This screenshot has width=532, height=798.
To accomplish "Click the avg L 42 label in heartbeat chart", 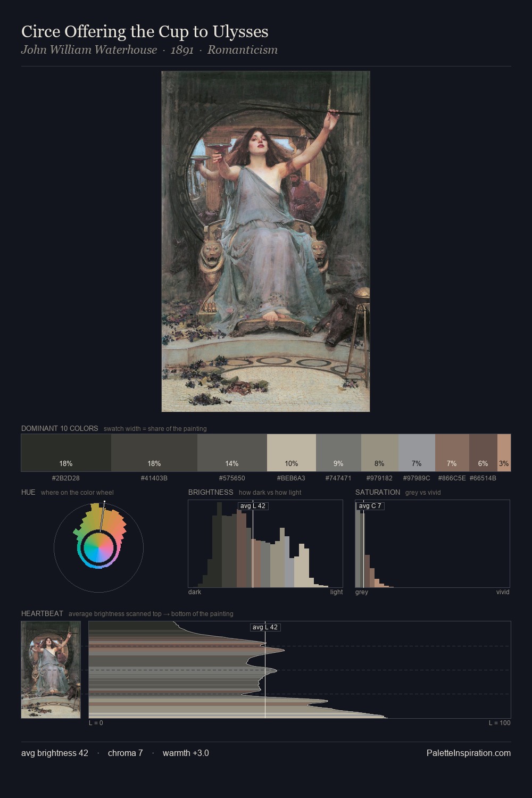I will (265, 627).
